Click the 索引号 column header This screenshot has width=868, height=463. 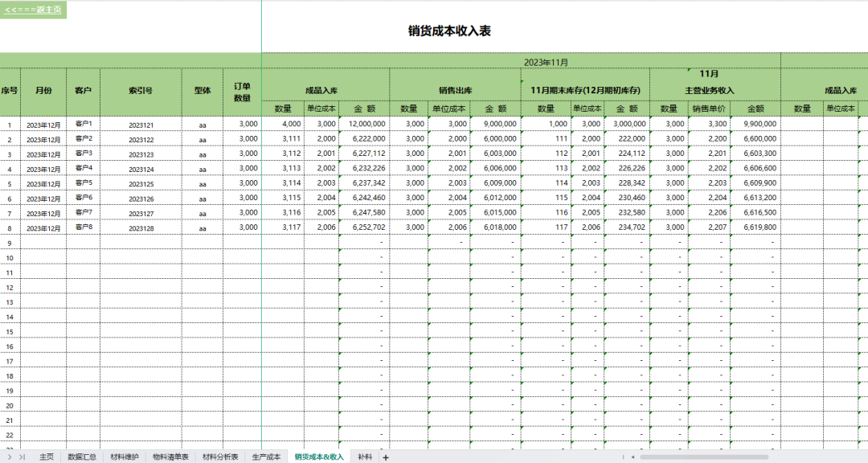coord(141,90)
